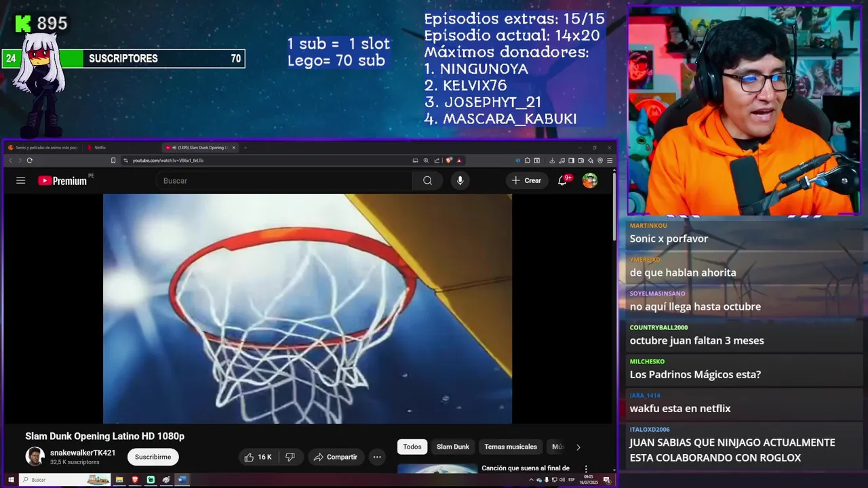The image size is (868, 488).
Task: Like the video showing 16 K
Action: tap(258, 457)
